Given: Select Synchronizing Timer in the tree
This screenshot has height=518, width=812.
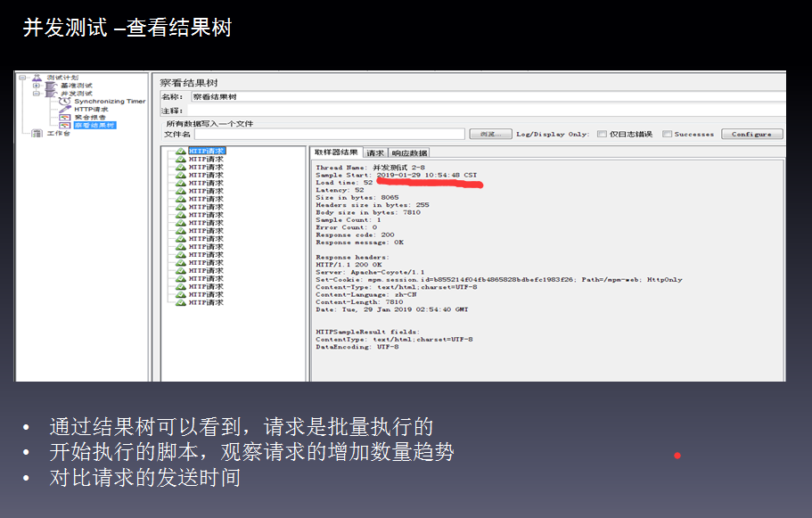Looking at the screenshot, I should tap(110, 101).
